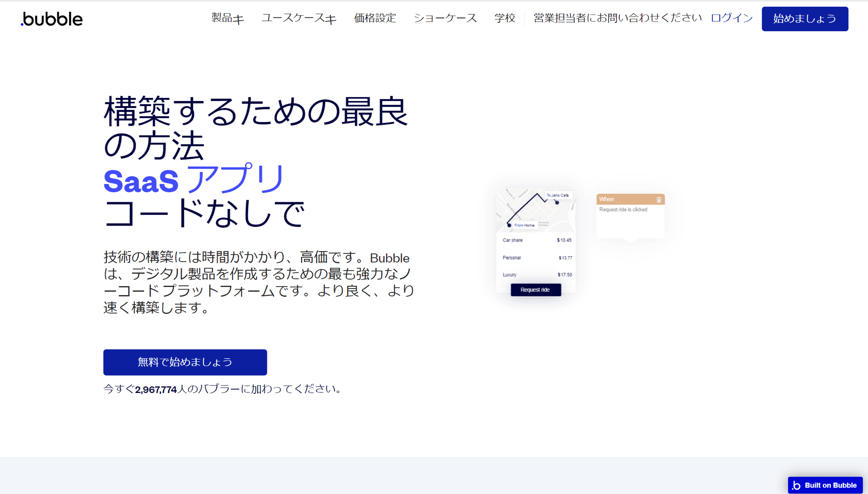This screenshot has height=494, width=868.
Task: Open the ショーケース page
Action: [x=445, y=18]
